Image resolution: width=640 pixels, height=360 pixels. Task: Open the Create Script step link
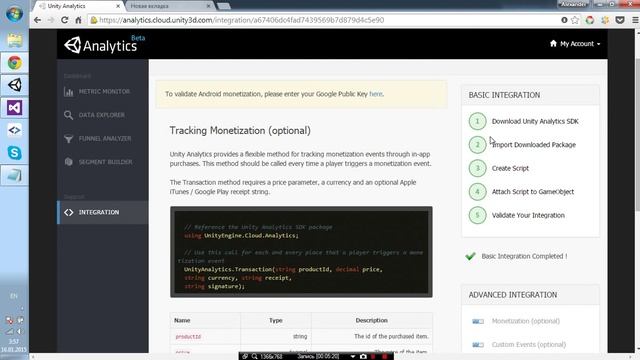click(510, 168)
